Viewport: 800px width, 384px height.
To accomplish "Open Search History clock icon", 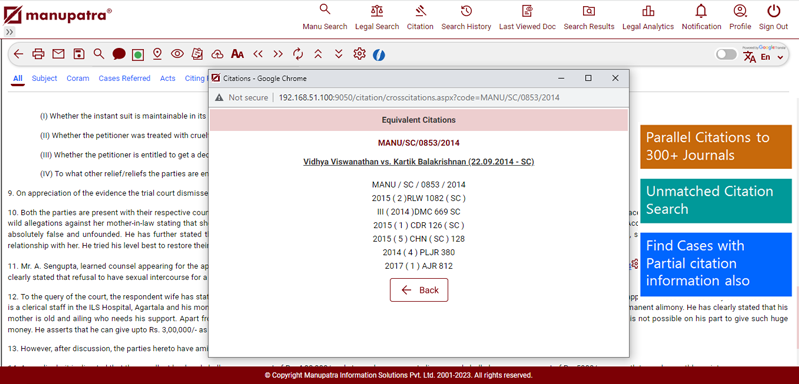I will point(466,17).
